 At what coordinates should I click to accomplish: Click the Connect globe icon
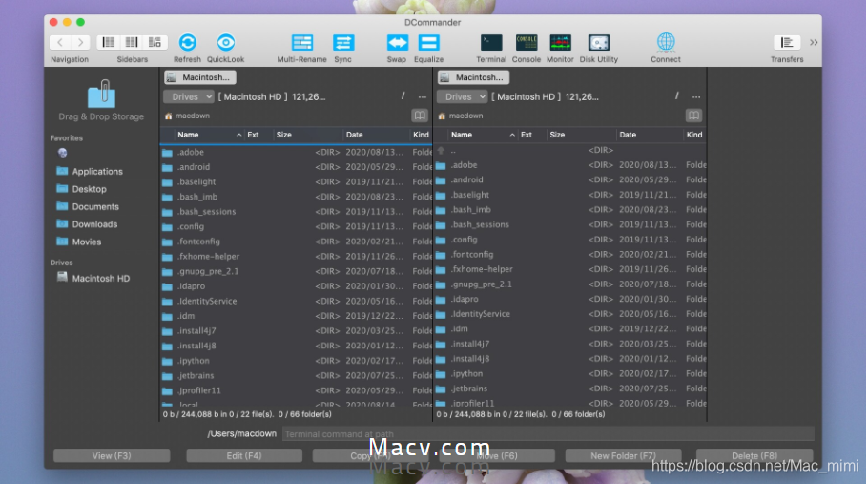pyautogui.click(x=666, y=42)
